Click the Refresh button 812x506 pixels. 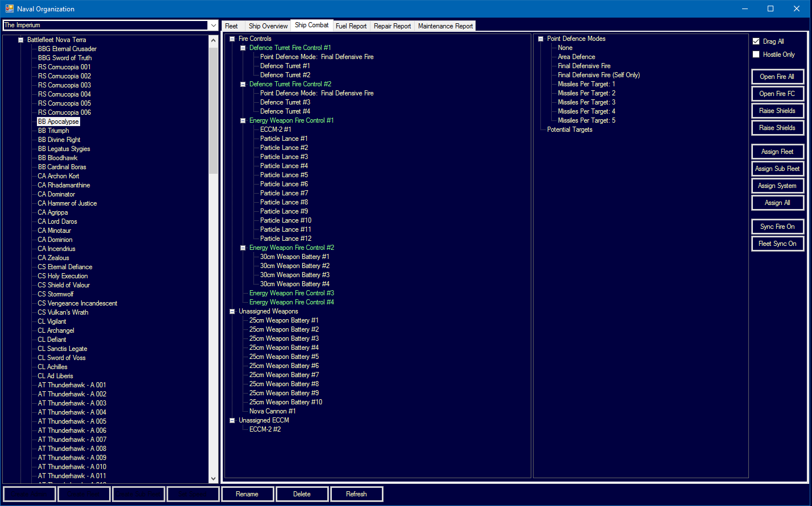pyautogui.click(x=356, y=494)
